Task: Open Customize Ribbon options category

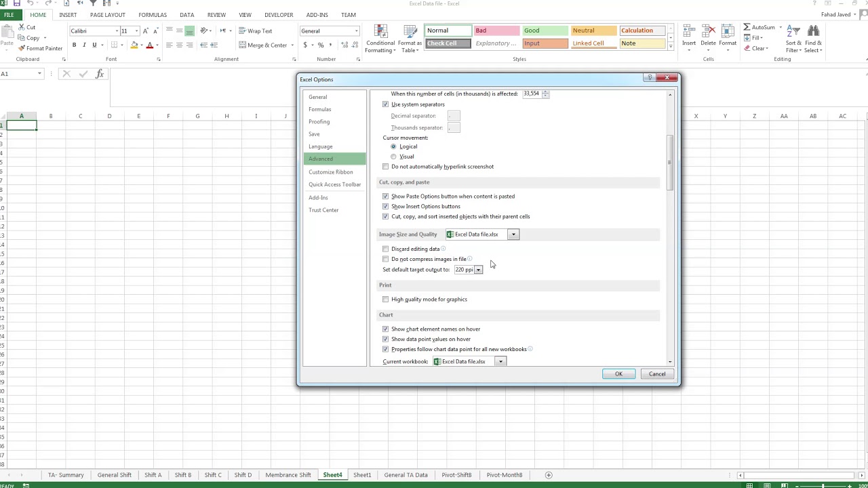Action: [331, 172]
